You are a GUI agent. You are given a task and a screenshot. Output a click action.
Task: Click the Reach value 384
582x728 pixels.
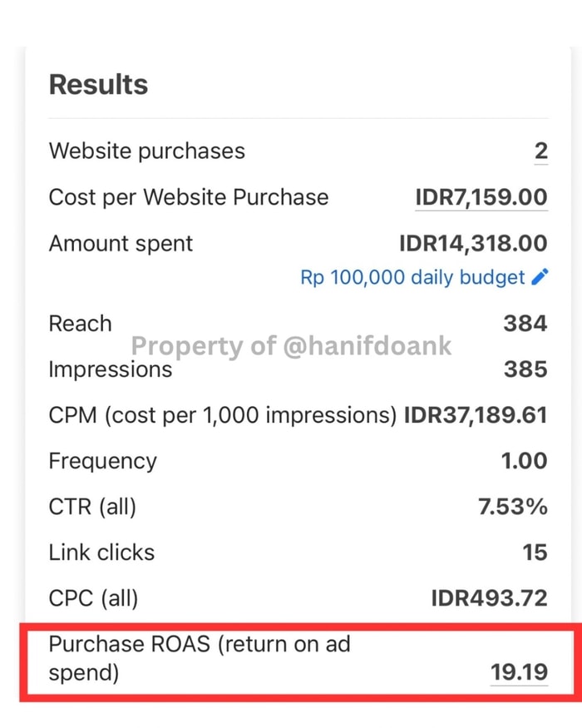point(525,324)
